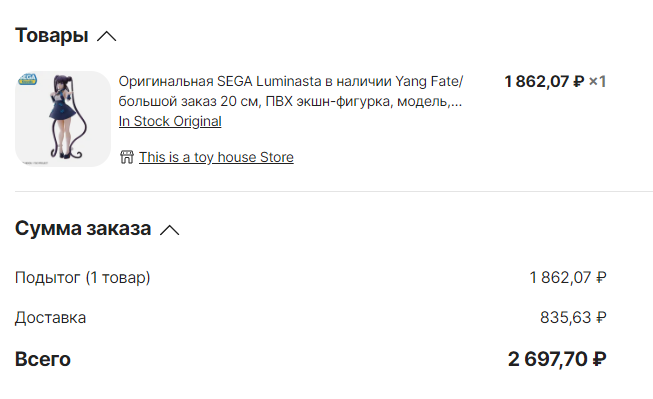Click the delivery cost 835,63 ₽

573,318
